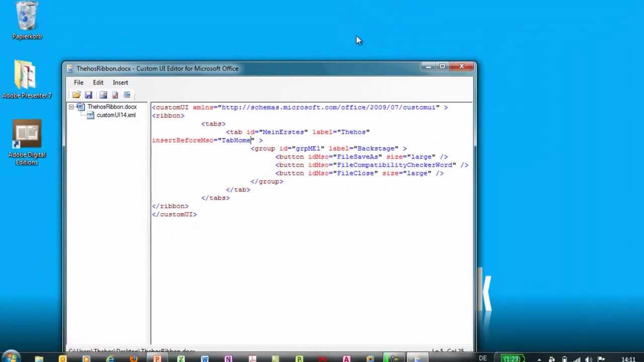This screenshot has width=644, height=362.
Task: Open Word from the taskbar
Action: point(204,358)
